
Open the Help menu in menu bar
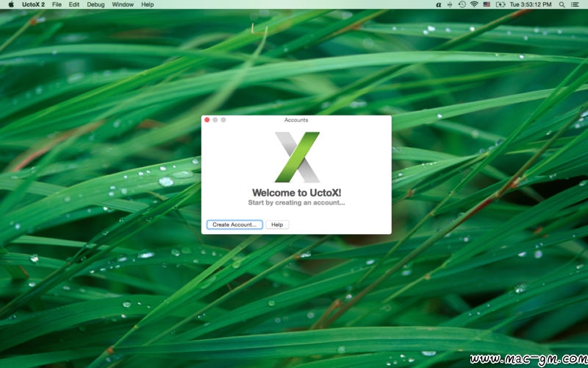148,4
